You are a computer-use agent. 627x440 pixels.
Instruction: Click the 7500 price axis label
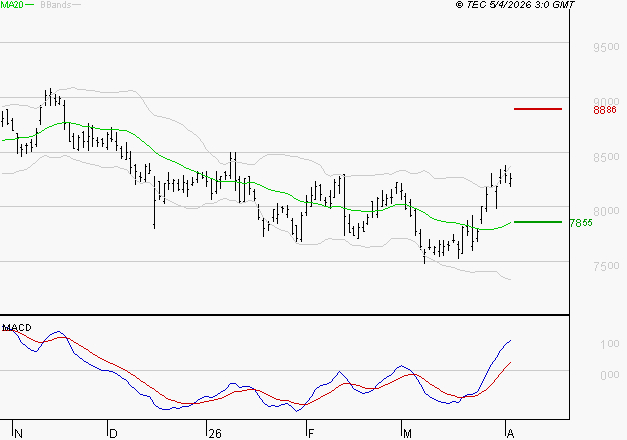pos(606,266)
